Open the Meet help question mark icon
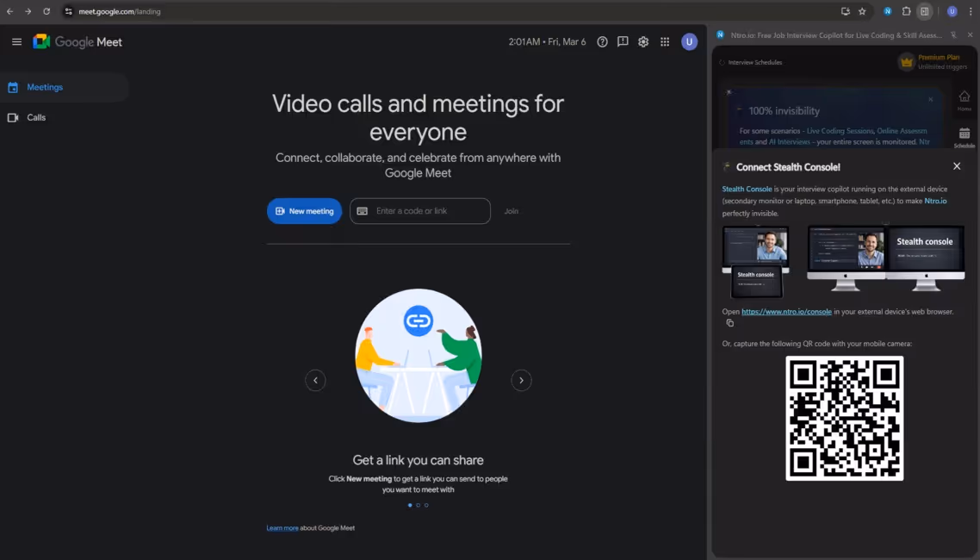This screenshot has width=980, height=560. click(x=602, y=42)
